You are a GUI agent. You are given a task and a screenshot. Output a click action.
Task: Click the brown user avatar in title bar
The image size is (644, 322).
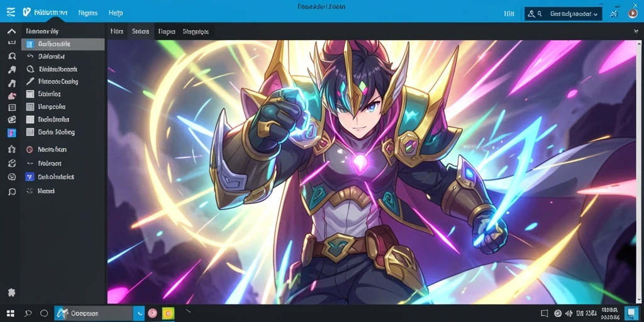pos(633,14)
